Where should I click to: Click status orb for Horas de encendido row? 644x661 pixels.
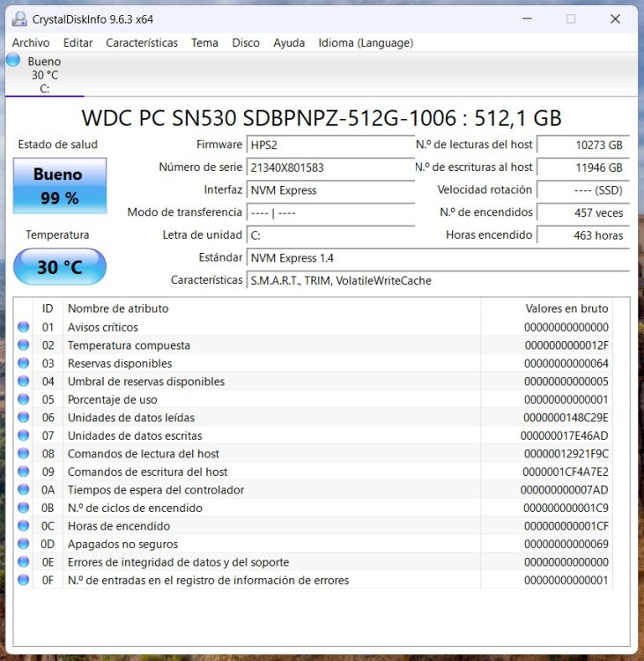coord(24,525)
